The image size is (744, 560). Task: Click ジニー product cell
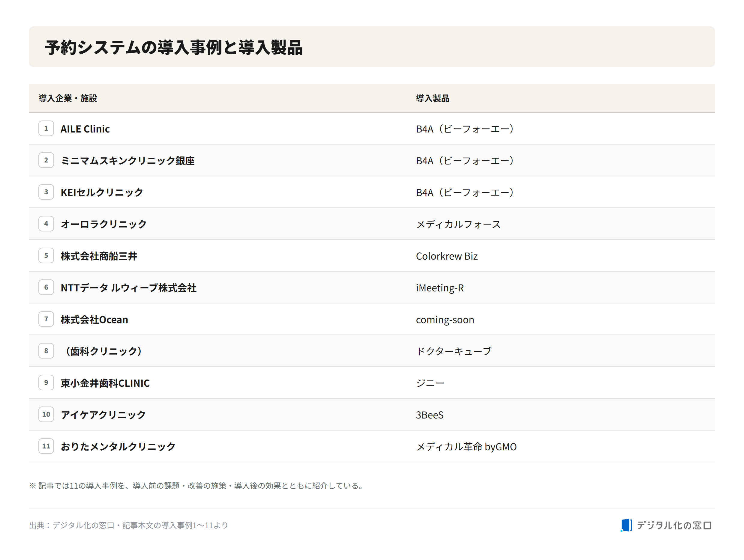[430, 383]
